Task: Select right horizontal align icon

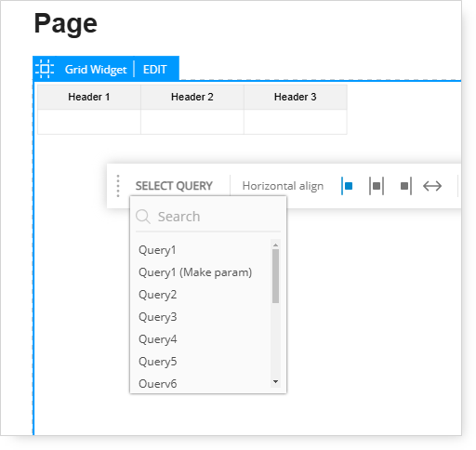Action: tap(406, 186)
